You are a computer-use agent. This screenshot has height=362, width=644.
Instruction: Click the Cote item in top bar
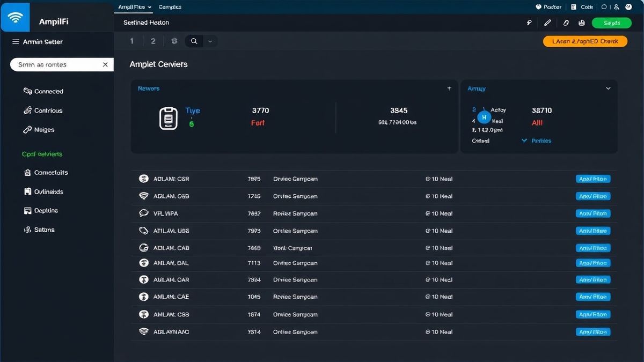tap(582, 7)
